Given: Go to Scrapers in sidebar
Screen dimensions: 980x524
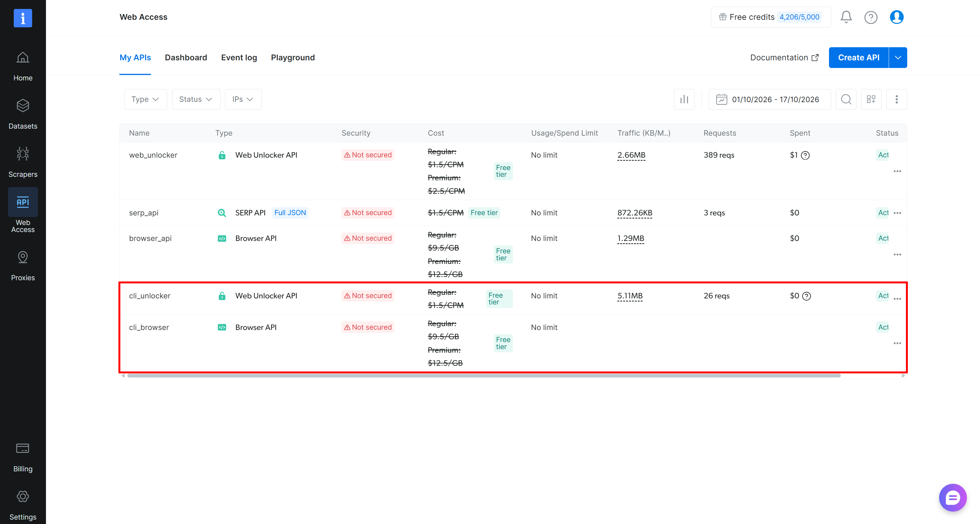Looking at the screenshot, I should [23, 163].
